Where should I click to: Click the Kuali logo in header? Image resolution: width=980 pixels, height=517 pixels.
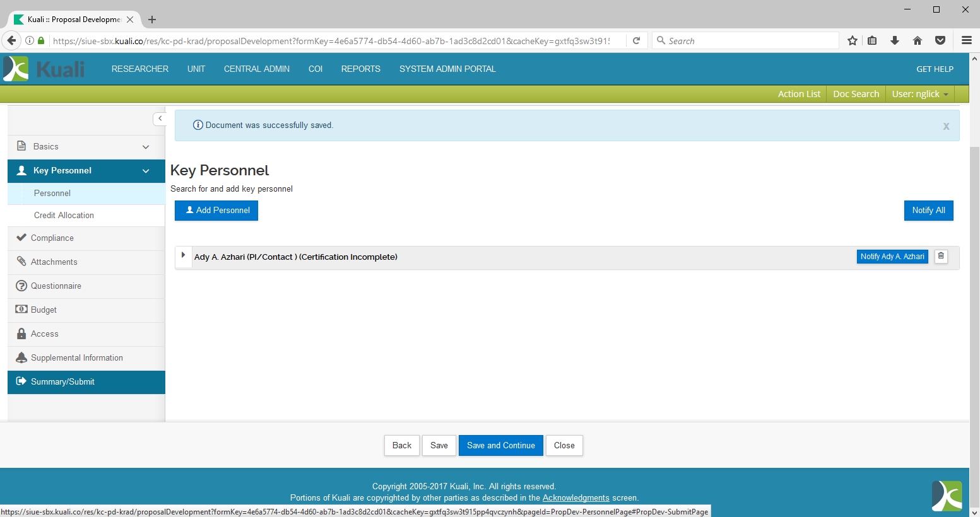(44, 69)
